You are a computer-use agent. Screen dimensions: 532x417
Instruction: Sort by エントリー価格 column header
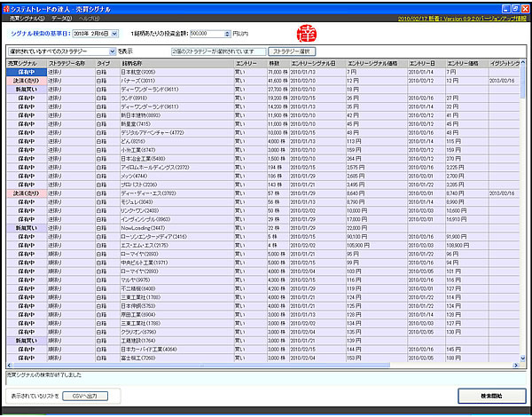click(x=467, y=64)
